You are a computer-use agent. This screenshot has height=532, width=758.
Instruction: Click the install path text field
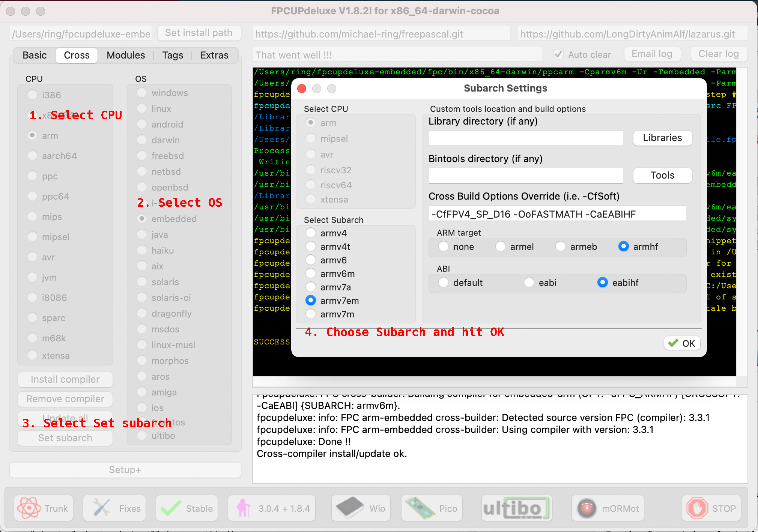point(81,34)
